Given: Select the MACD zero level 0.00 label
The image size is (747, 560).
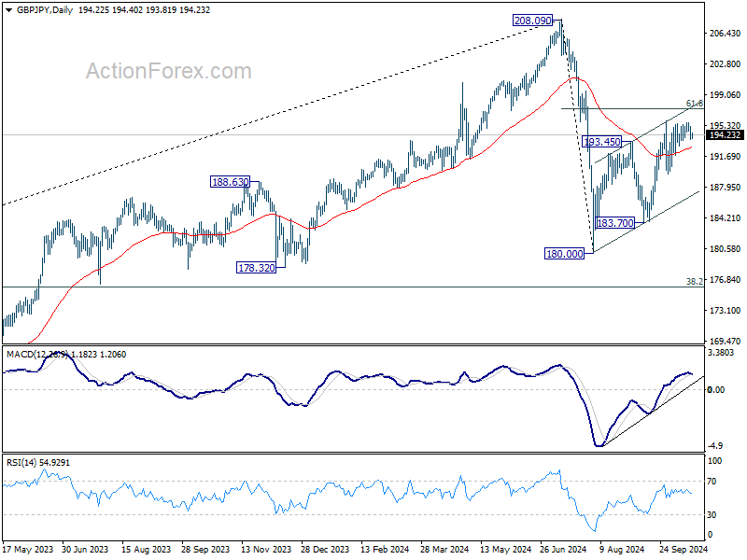Looking at the screenshot, I should 716,389.
